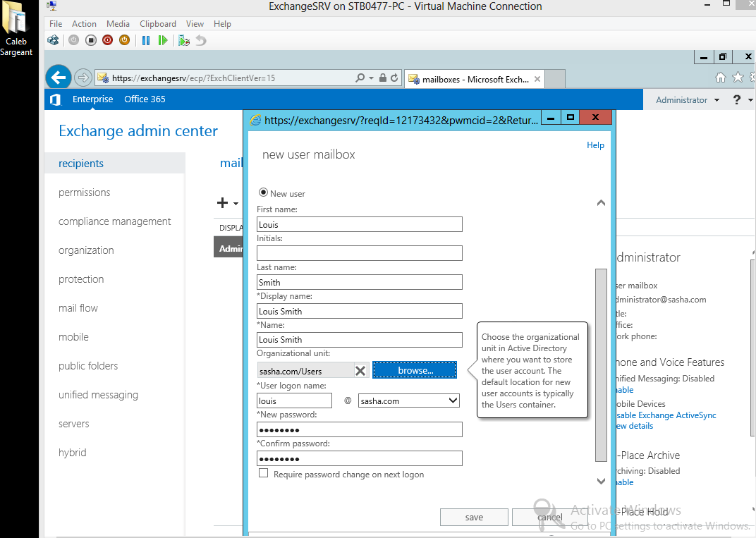756x538 pixels.
Task: Open the File menu
Action: (56, 24)
